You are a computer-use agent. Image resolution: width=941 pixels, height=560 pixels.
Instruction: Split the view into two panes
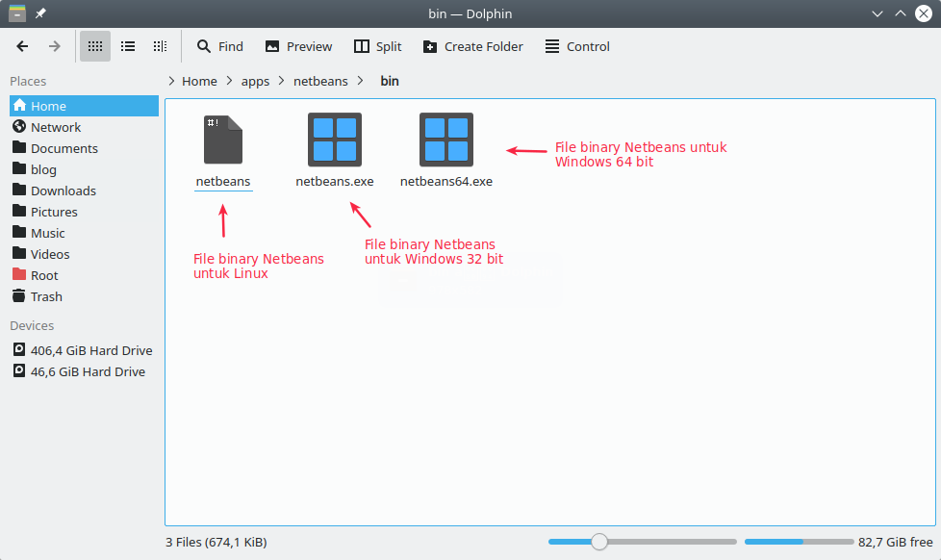click(x=377, y=46)
